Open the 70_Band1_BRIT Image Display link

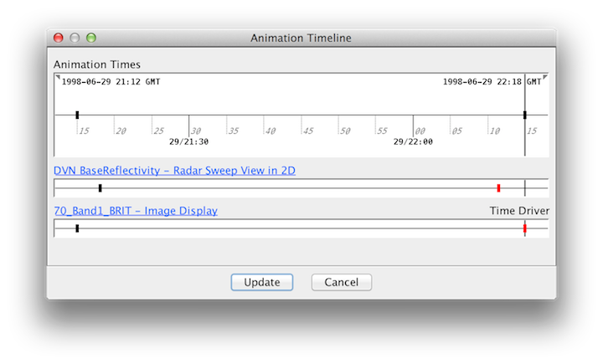136,211
